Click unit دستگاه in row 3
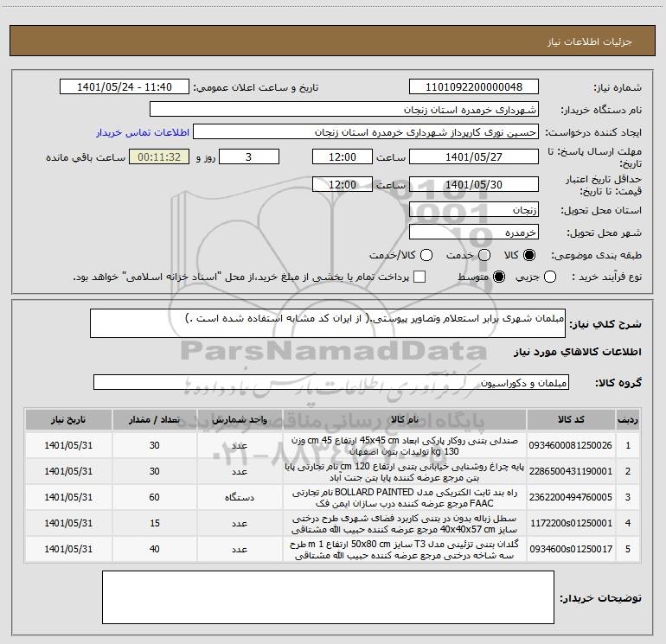This screenshot has height=644, width=666. 240,498
